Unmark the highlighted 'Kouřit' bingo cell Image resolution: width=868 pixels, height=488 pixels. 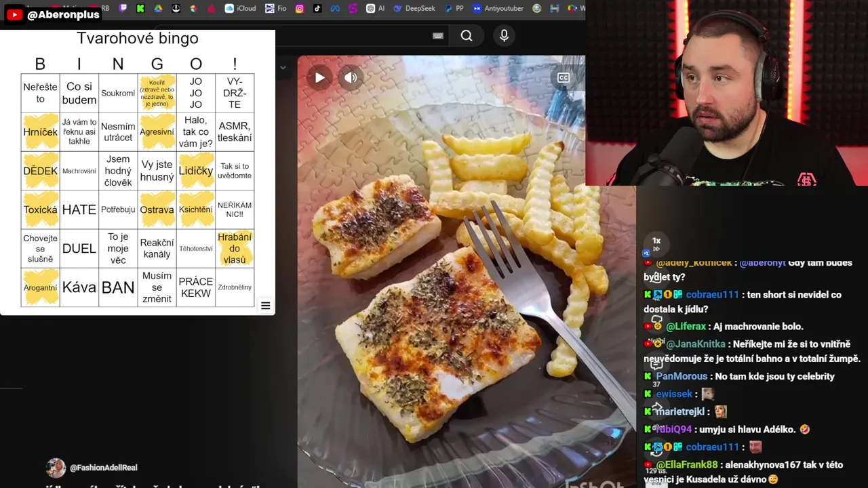pyautogui.click(x=157, y=94)
